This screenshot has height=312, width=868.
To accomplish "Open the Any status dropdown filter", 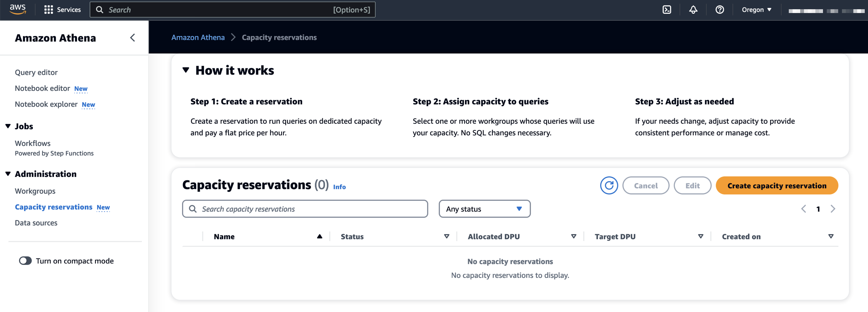I will (484, 209).
